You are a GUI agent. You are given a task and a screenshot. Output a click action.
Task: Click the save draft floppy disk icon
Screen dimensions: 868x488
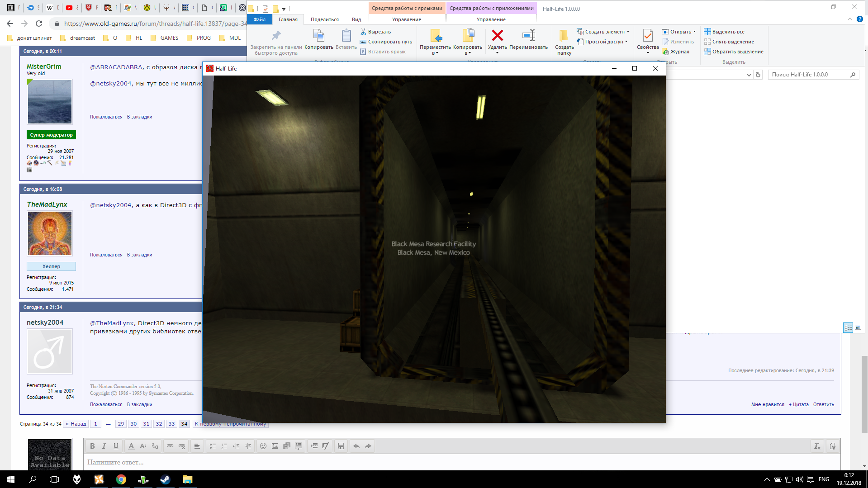tap(341, 446)
